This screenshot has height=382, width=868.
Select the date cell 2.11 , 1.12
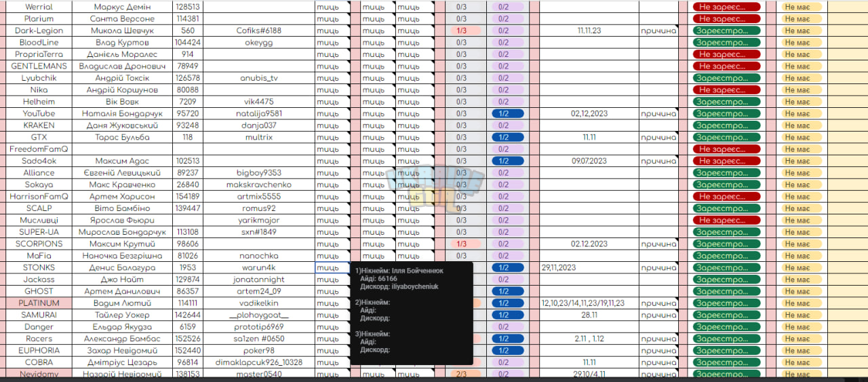589,339
